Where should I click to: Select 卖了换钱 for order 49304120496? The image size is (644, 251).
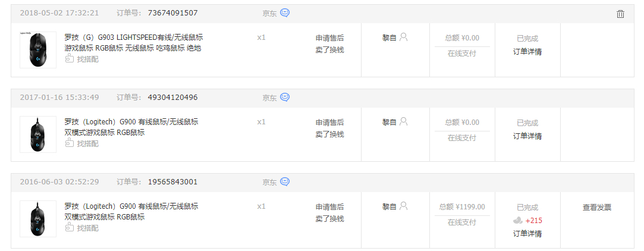[329, 134]
